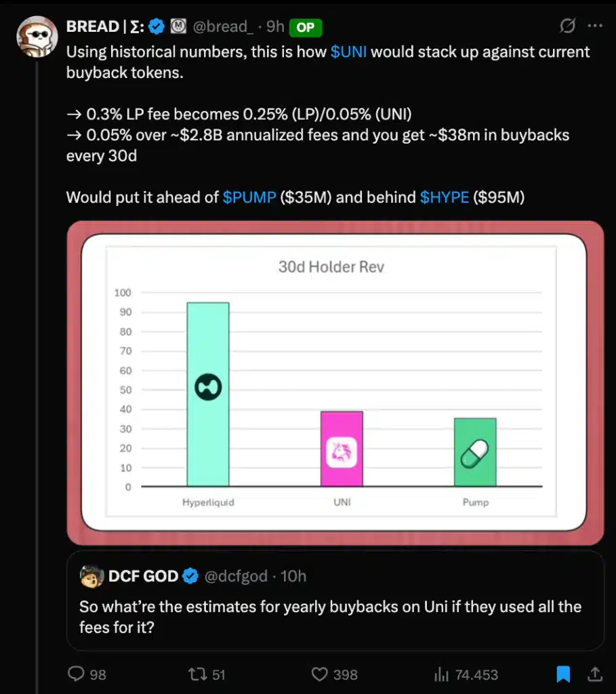This screenshot has height=694, width=616.
Task: Click the DCF GOD doge avatar
Action: click(91, 576)
